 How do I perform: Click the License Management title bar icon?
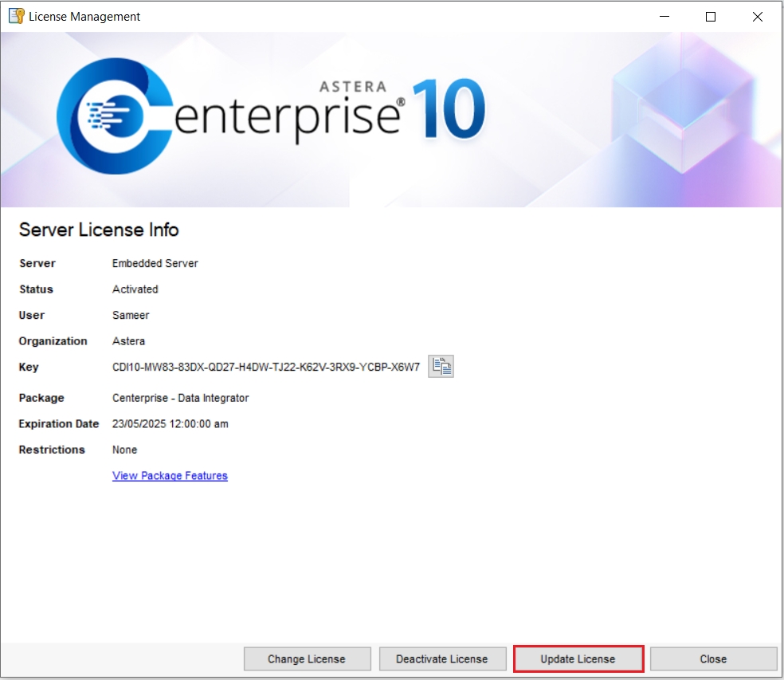(x=17, y=16)
